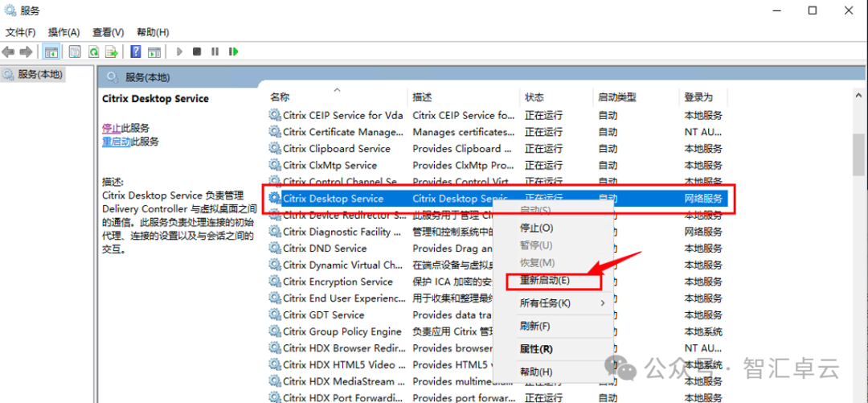Select the Citrix Certificate Manage... row

(497, 132)
